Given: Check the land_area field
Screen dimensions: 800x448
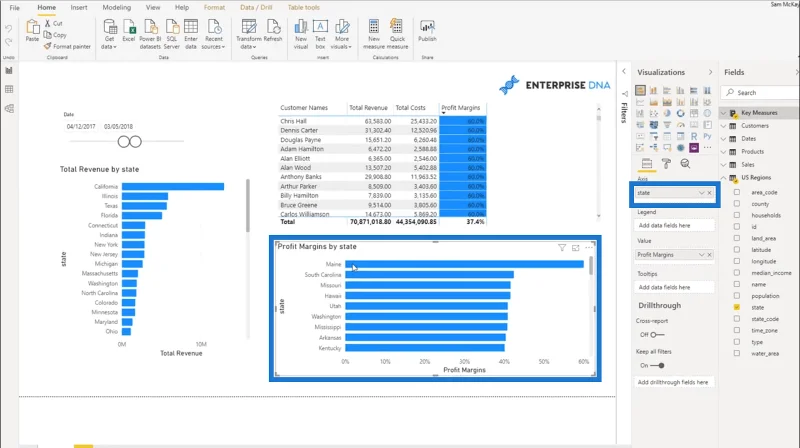Looking at the screenshot, I should pyautogui.click(x=737, y=238).
